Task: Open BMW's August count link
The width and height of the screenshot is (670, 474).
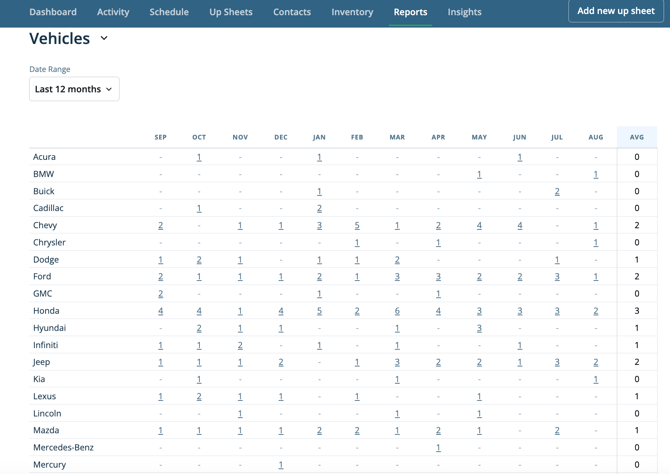Action: 596,174
